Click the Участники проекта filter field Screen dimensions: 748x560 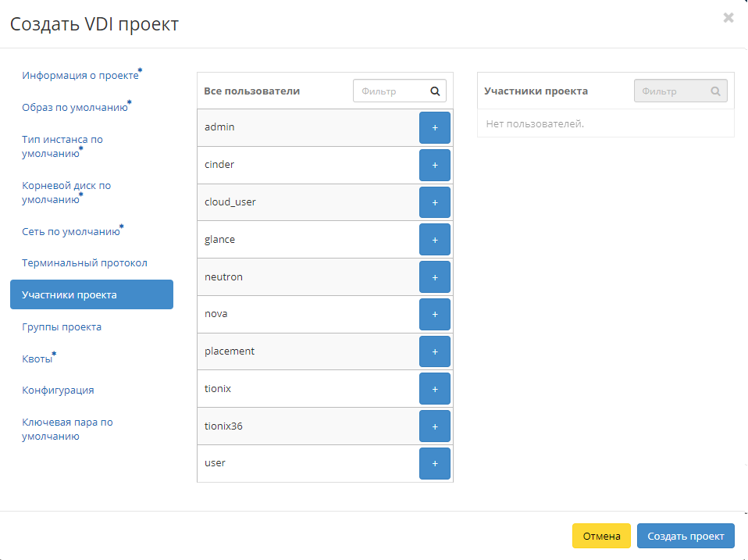point(671,91)
